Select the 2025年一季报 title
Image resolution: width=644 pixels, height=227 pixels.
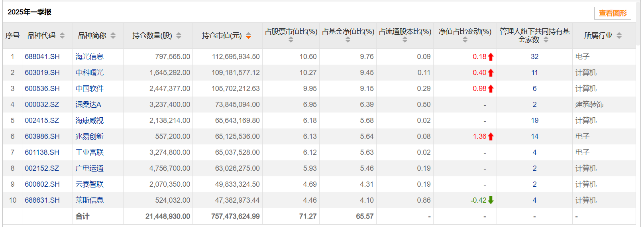(29, 12)
